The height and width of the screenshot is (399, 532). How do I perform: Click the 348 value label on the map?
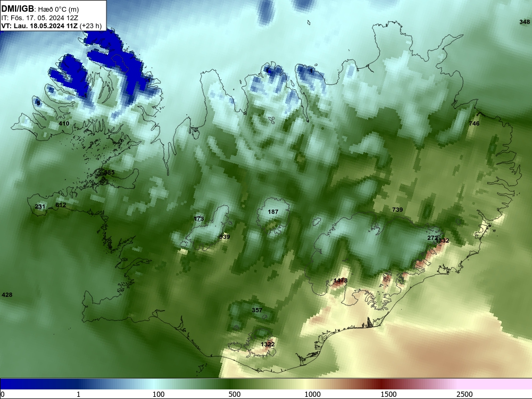(x=525, y=22)
